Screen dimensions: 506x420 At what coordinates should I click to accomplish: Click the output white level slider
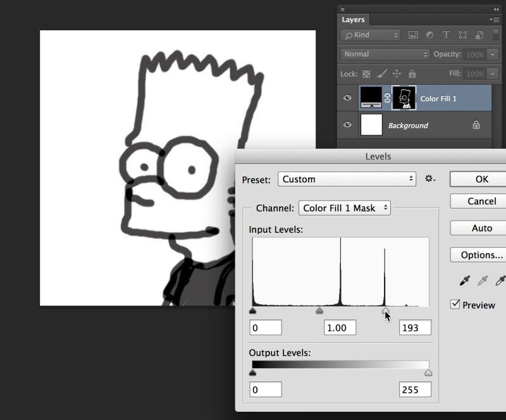428,373
